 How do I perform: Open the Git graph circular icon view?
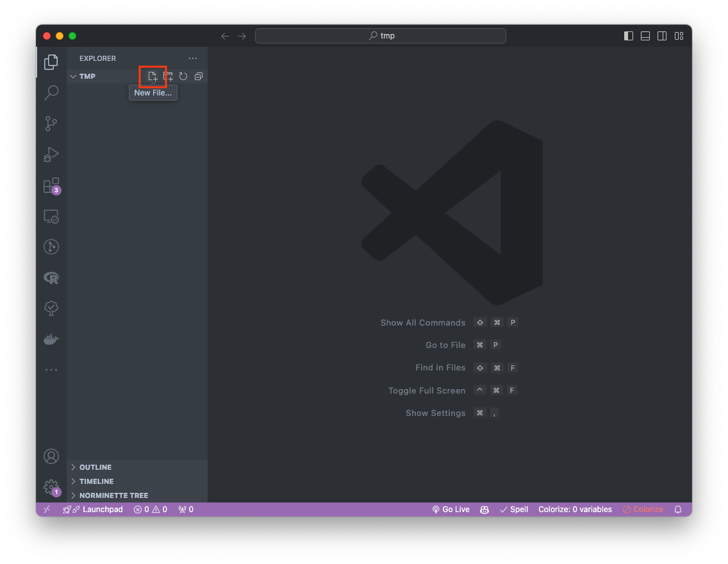click(51, 247)
